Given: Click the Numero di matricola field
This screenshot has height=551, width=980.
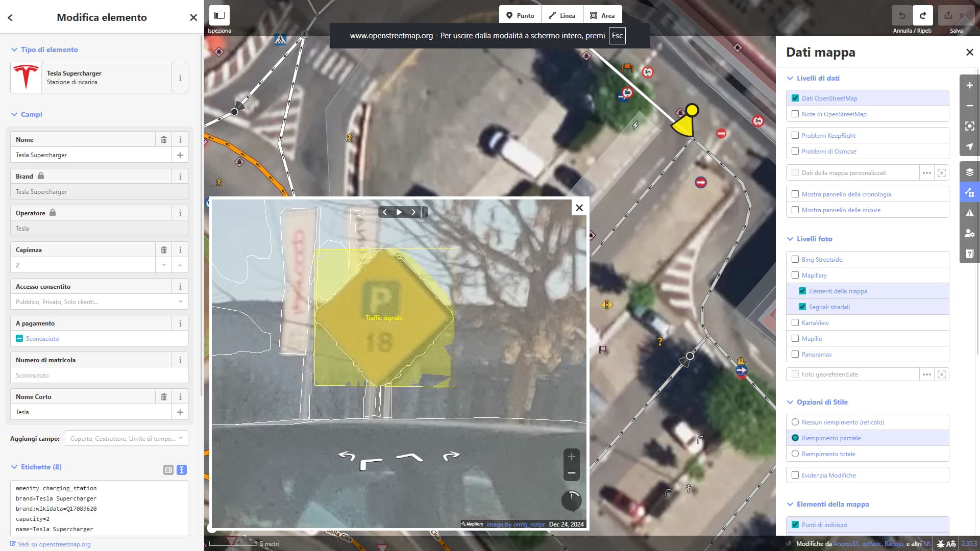Looking at the screenshot, I should tap(99, 375).
